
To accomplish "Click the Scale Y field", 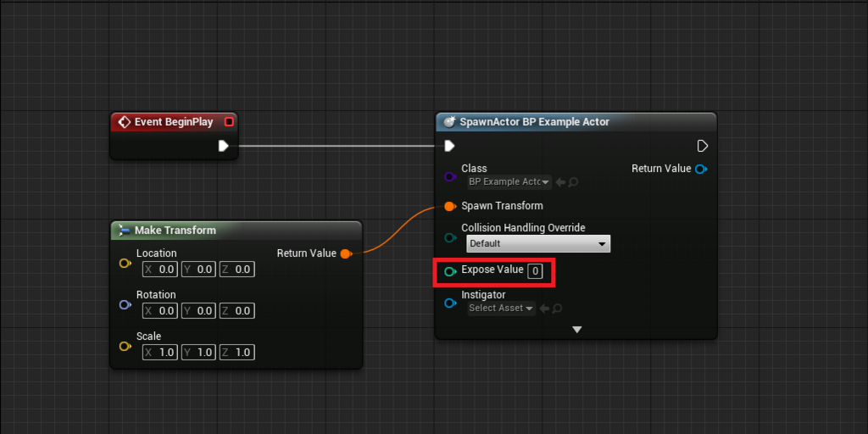I will [x=198, y=352].
